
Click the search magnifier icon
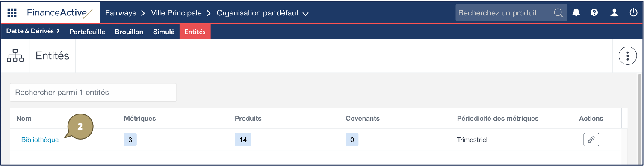[558, 13]
